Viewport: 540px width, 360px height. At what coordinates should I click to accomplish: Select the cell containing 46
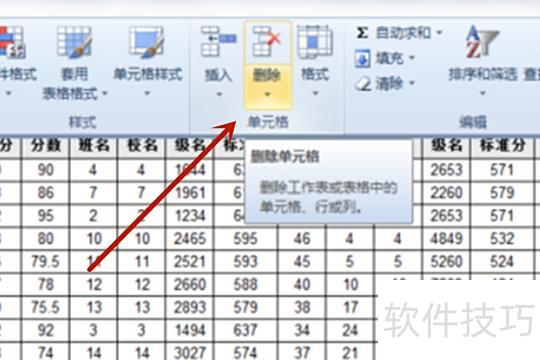[x=302, y=239]
